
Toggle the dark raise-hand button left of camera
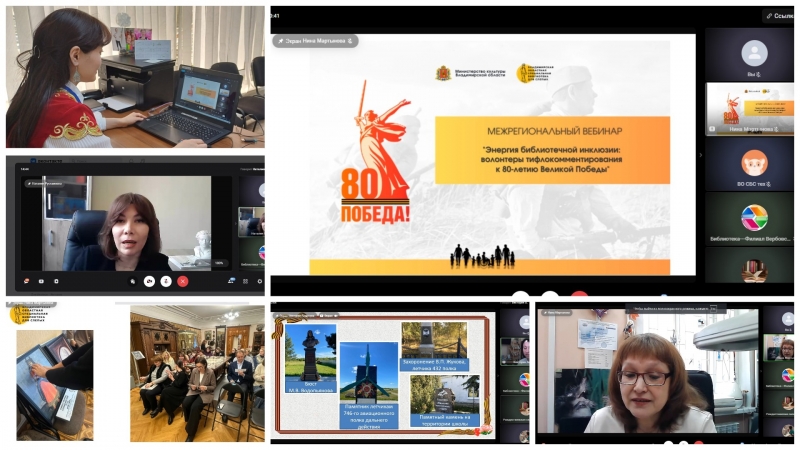(x=132, y=281)
